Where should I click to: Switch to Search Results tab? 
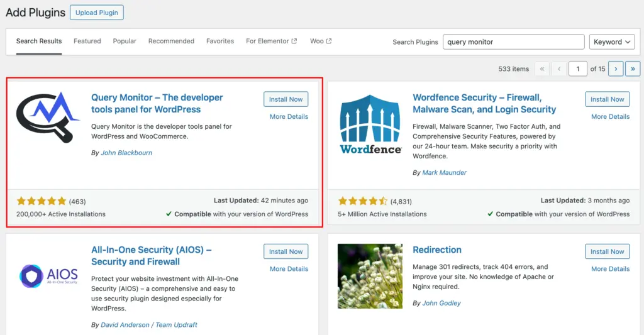coord(39,41)
